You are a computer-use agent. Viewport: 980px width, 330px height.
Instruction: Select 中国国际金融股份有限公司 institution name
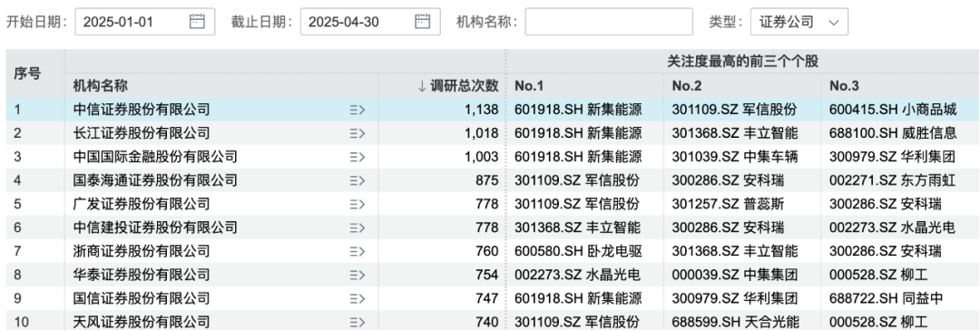coord(155,157)
